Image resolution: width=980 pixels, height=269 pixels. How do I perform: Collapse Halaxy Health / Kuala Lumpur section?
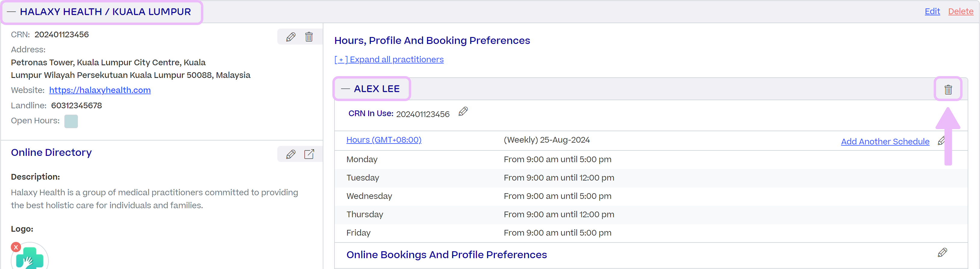(x=11, y=12)
